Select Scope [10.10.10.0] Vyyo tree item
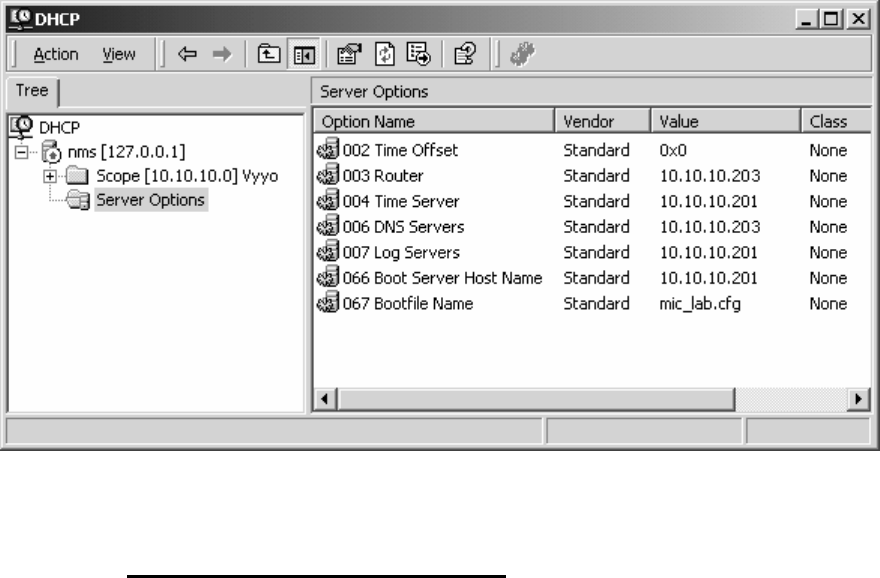Screen dimensions: 880x578 coord(187,176)
